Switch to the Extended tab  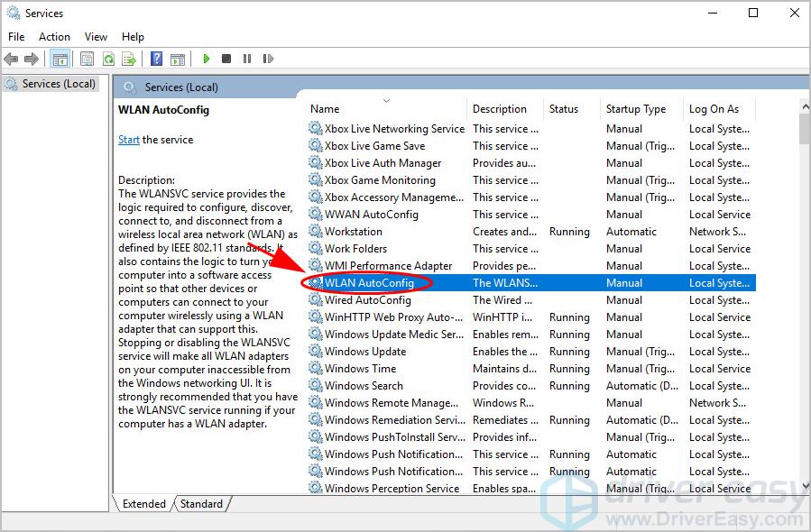coord(143,504)
